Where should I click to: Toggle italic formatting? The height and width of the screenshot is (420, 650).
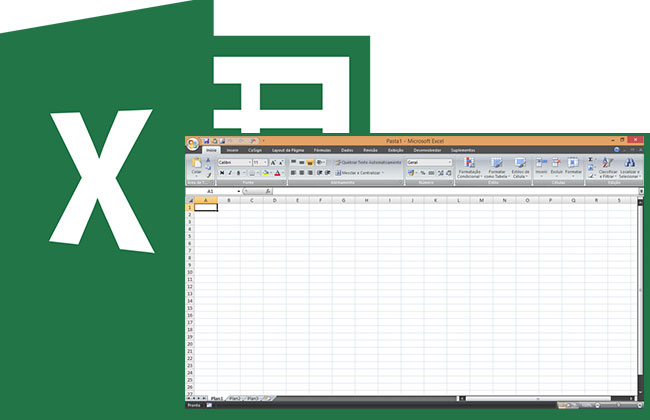coord(230,173)
